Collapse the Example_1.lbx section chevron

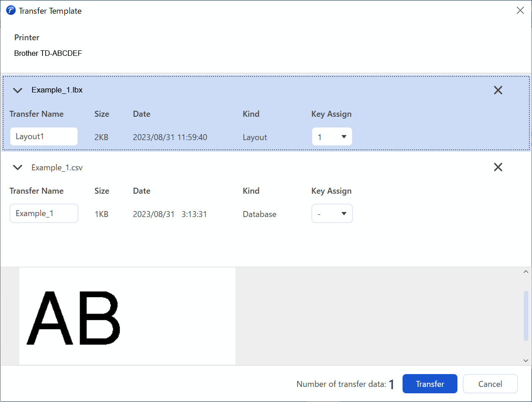click(18, 90)
